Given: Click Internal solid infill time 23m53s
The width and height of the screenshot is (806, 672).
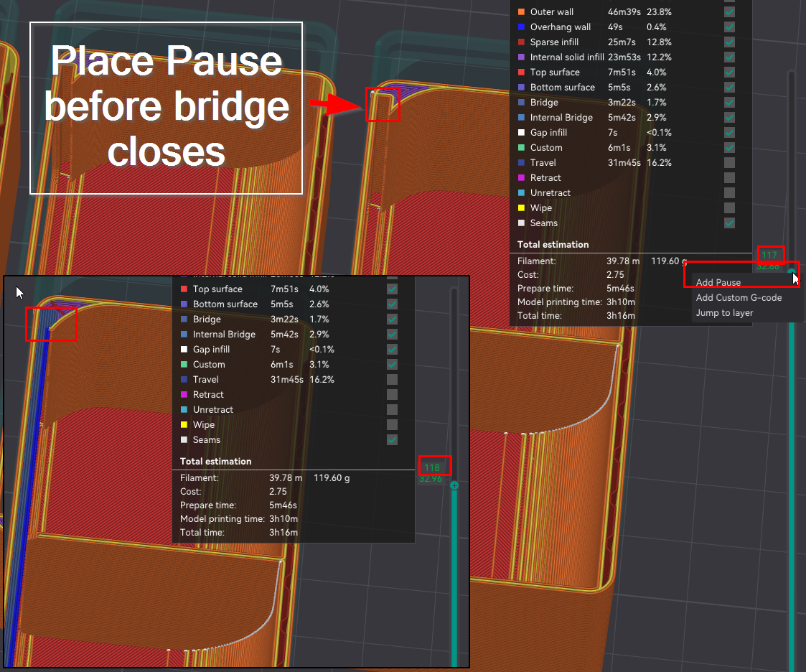Looking at the screenshot, I should (624, 57).
